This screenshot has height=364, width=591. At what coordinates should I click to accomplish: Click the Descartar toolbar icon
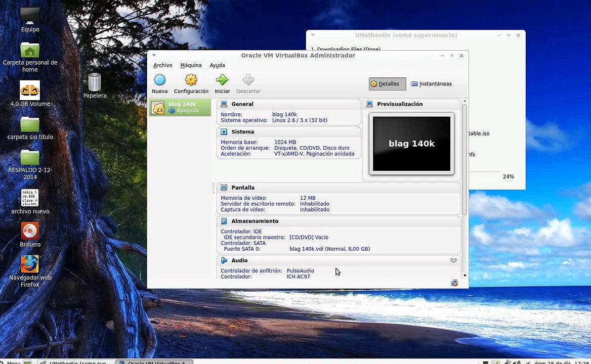click(248, 80)
